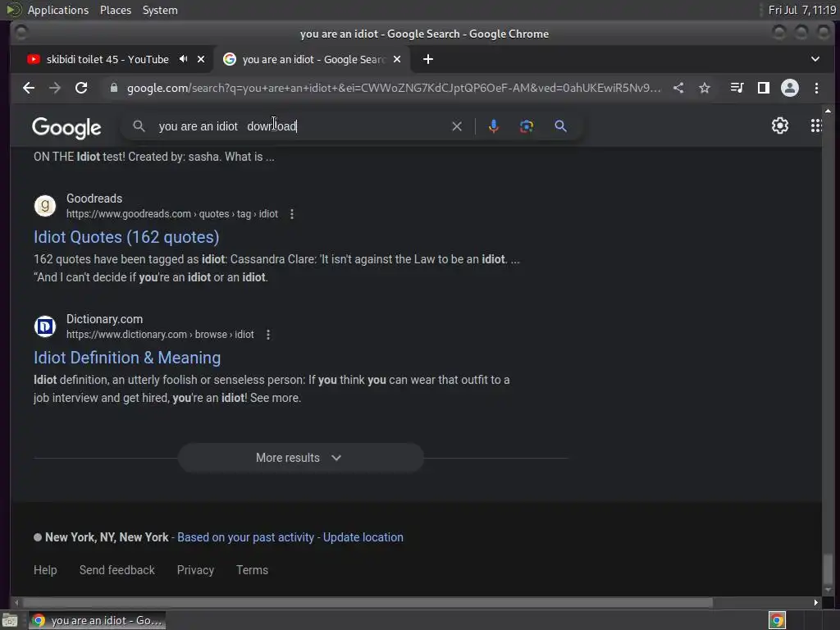Clear the search box with X

pyautogui.click(x=457, y=126)
